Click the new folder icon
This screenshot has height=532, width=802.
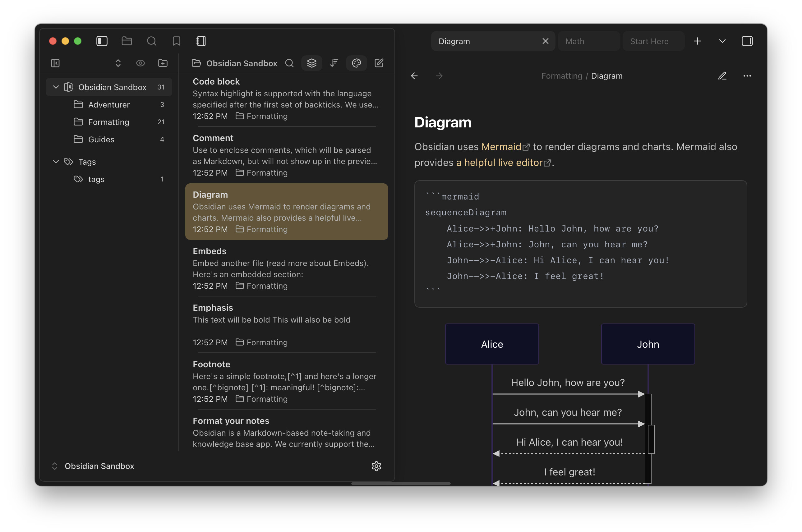(163, 63)
